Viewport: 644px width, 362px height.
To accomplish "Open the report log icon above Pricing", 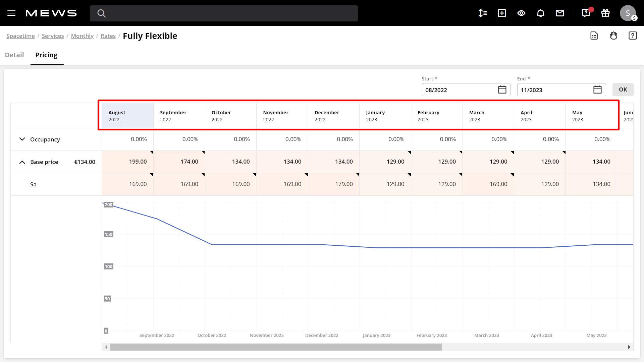I will click(594, 36).
